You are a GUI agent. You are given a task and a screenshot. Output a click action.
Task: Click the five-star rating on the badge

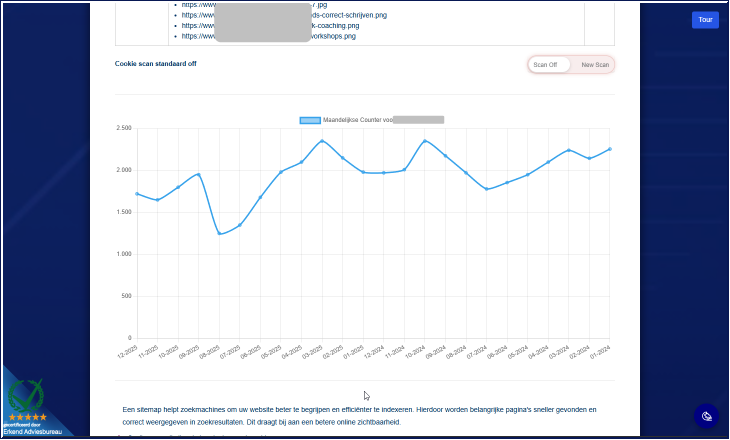pyautogui.click(x=28, y=417)
